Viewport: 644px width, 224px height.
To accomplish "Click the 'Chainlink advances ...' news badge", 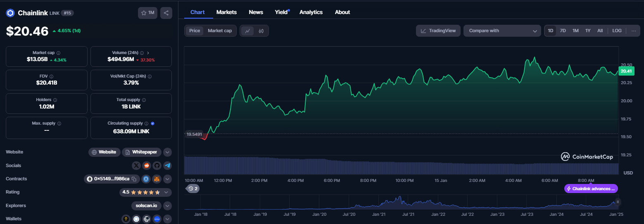I will click(591, 189).
